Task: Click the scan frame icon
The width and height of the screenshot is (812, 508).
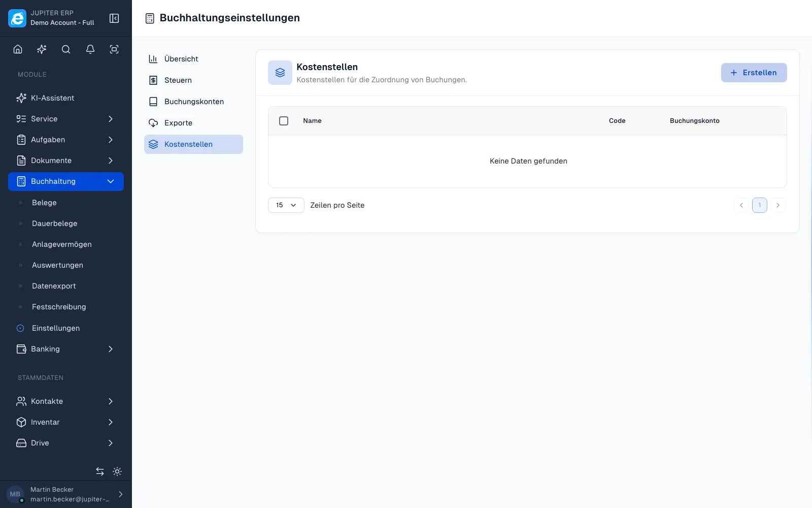Action: click(x=114, y=49)
